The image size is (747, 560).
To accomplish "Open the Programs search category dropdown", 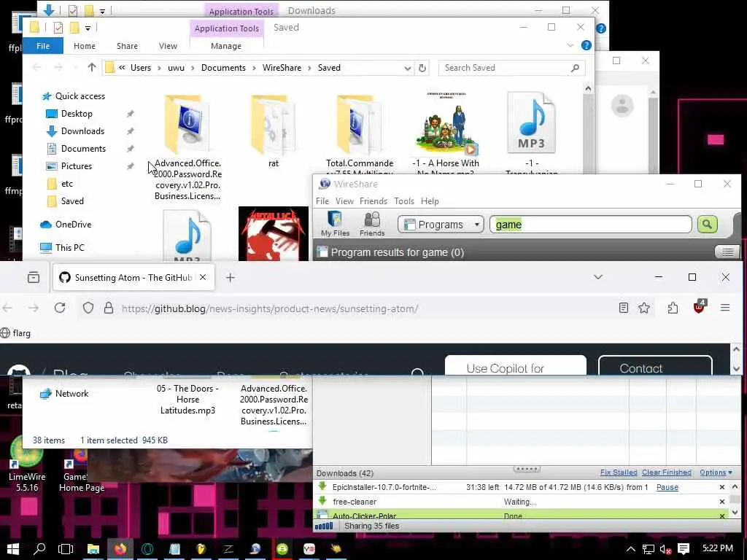I will [441, 225].
